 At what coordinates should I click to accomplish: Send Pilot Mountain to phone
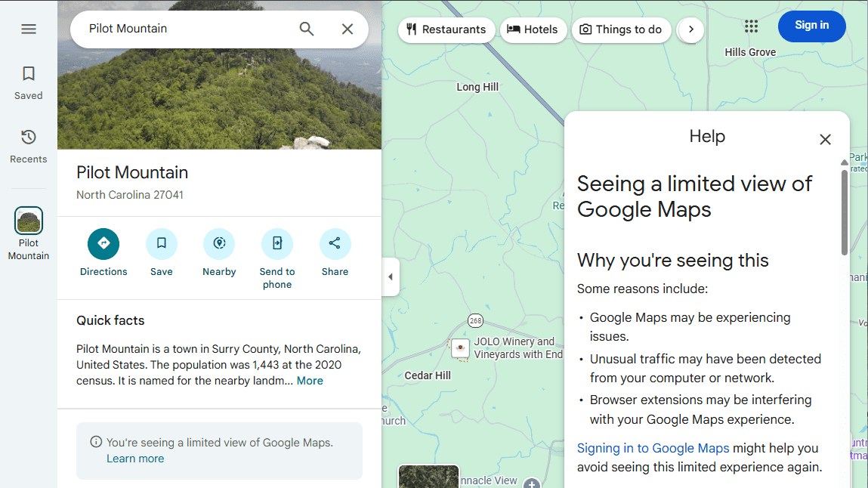277,244
